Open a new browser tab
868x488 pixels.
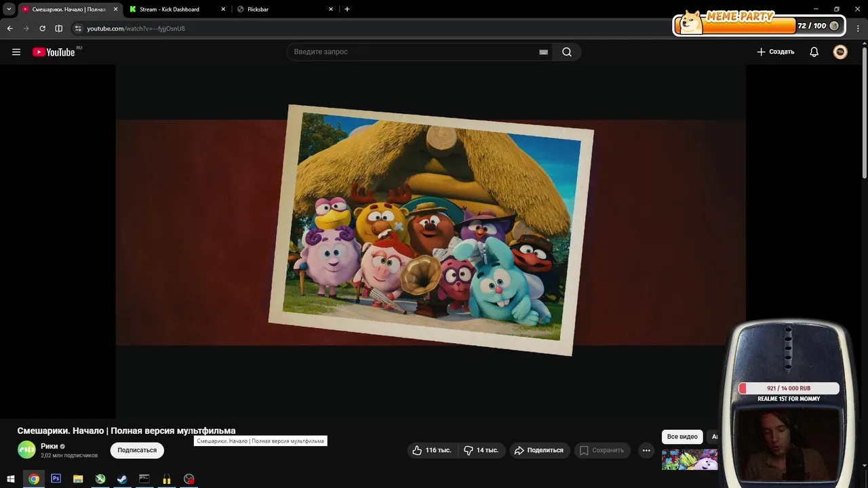click(x=347, y=9)
